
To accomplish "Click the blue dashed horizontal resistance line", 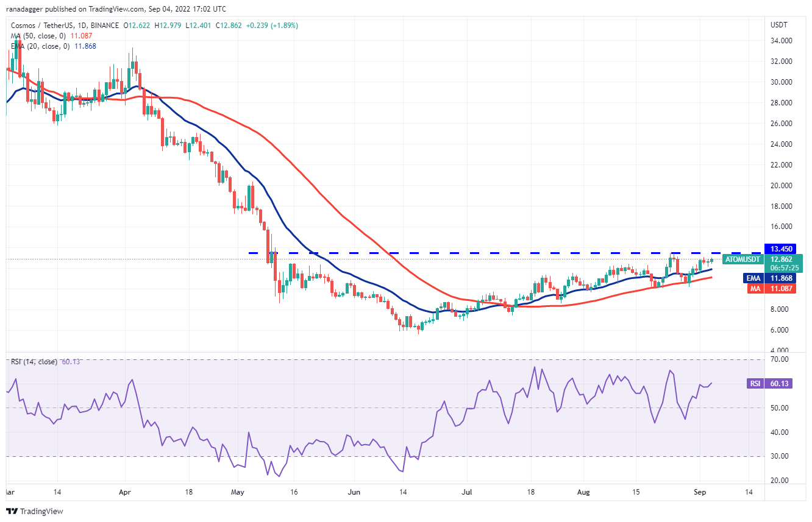I will click(x=488, y=253).
